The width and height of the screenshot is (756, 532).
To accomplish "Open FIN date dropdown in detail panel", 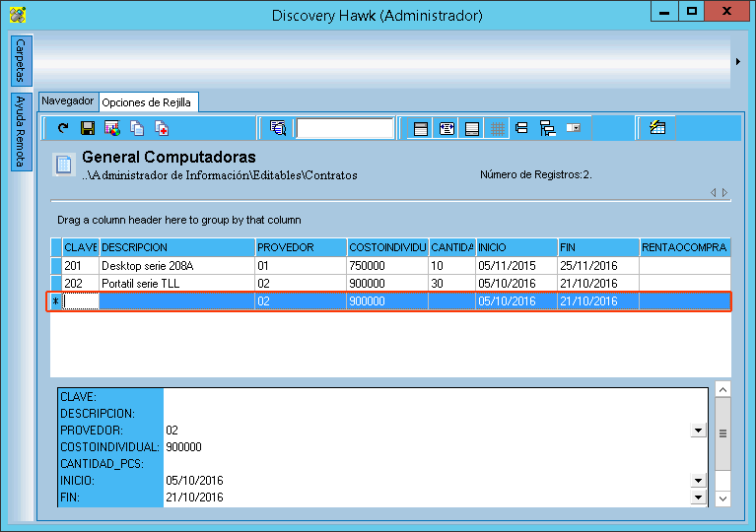I will pyautogui.click(x=698, y=498).
